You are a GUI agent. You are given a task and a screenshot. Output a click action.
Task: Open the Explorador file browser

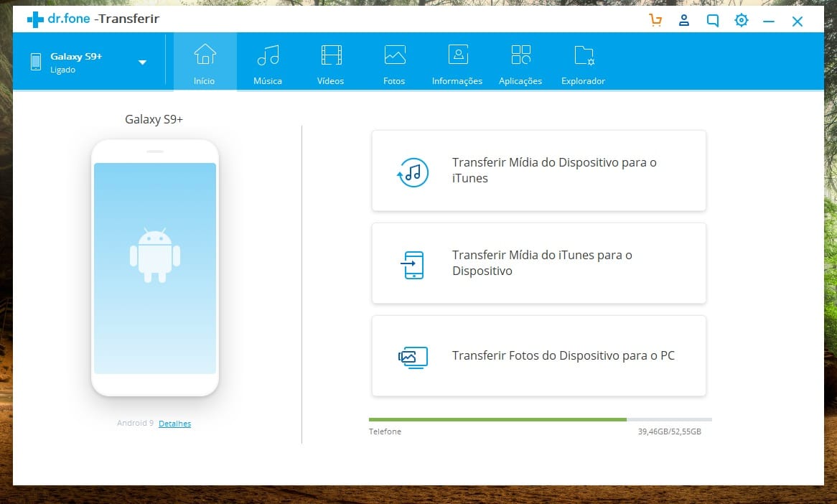point(583,63)
